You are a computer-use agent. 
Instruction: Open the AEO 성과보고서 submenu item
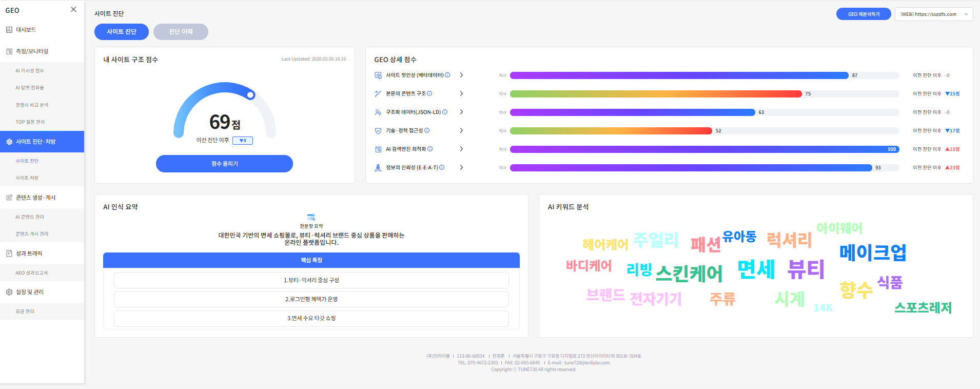[32, 273]
